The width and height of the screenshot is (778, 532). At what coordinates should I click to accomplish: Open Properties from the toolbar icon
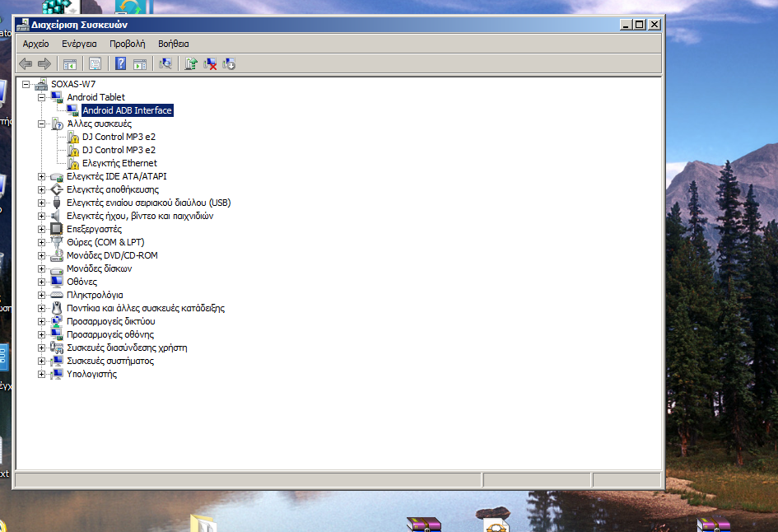click(95, 63)
